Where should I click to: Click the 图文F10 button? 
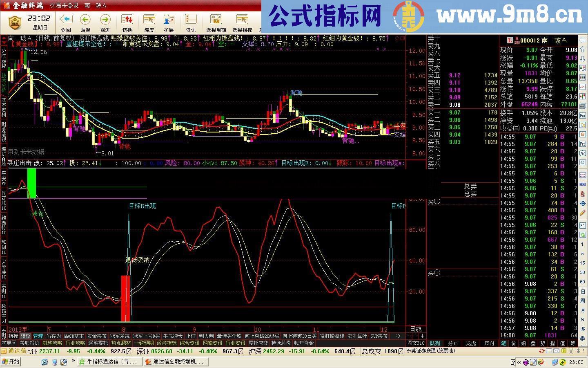coord(415,343)
